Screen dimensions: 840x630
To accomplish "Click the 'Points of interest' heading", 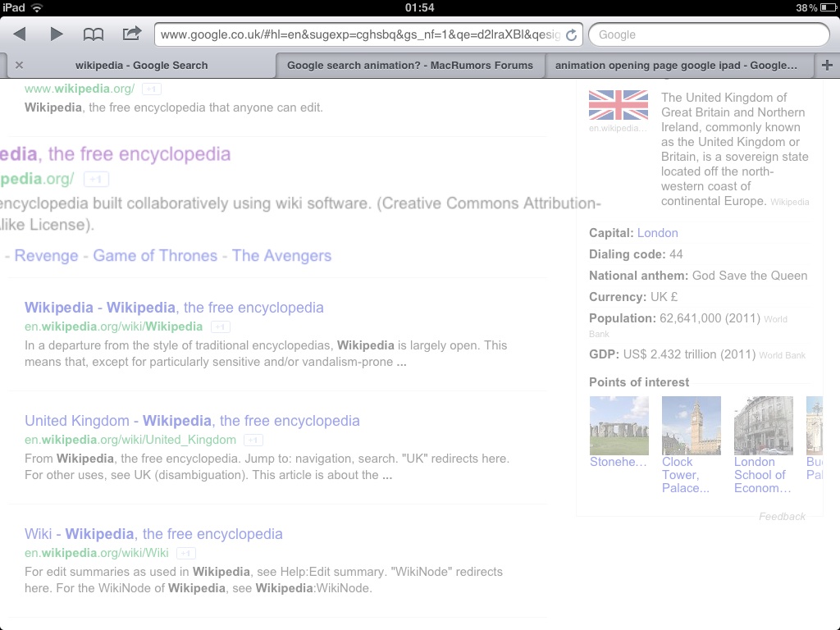I will (638, 382).
